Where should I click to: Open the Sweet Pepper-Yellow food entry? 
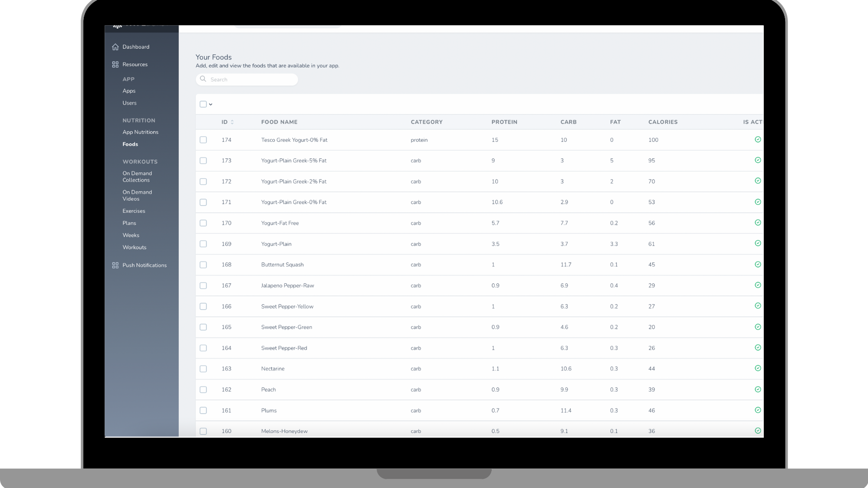[287, 307]
